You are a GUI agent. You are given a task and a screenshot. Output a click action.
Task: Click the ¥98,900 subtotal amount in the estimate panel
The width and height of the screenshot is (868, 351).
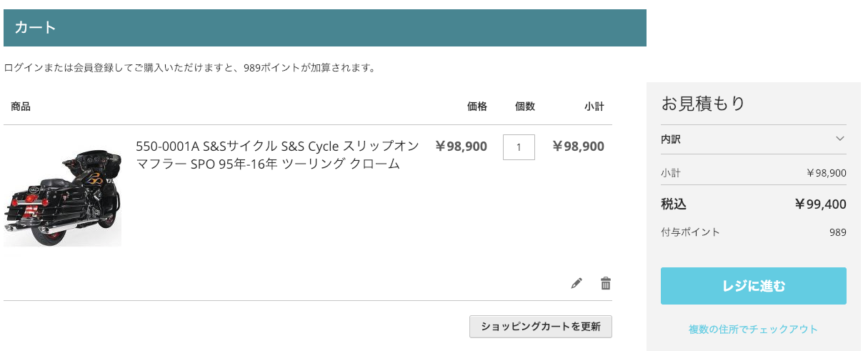tap(826, 172)
